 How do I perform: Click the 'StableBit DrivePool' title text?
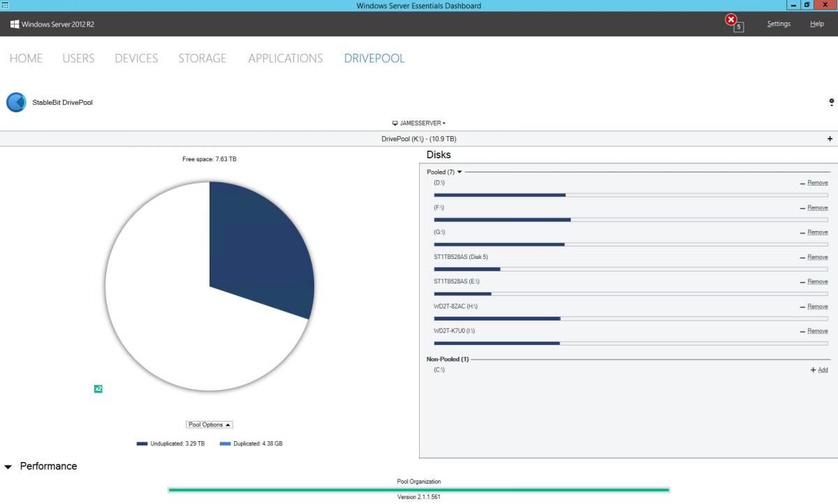[62, 103]
